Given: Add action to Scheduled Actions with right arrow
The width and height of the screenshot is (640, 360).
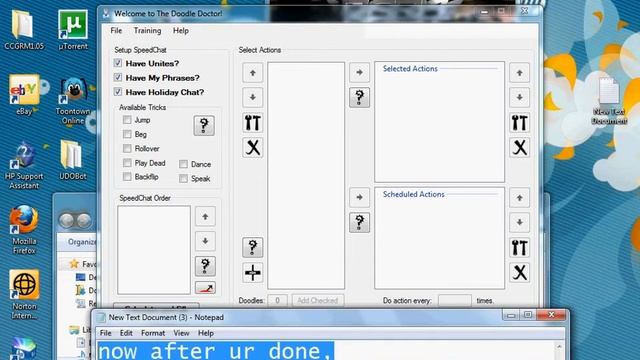Looking at the screenshot, I should tap(359, 198).
